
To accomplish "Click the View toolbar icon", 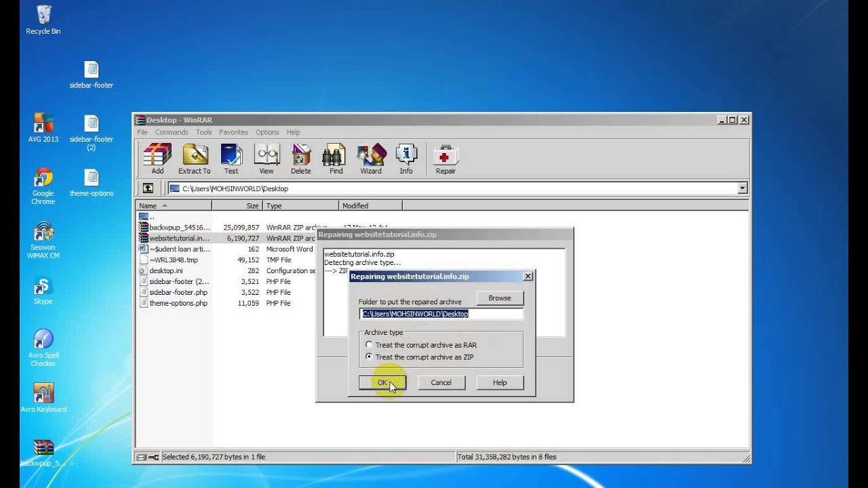I will pyautogui.click(x=267, y=159).
